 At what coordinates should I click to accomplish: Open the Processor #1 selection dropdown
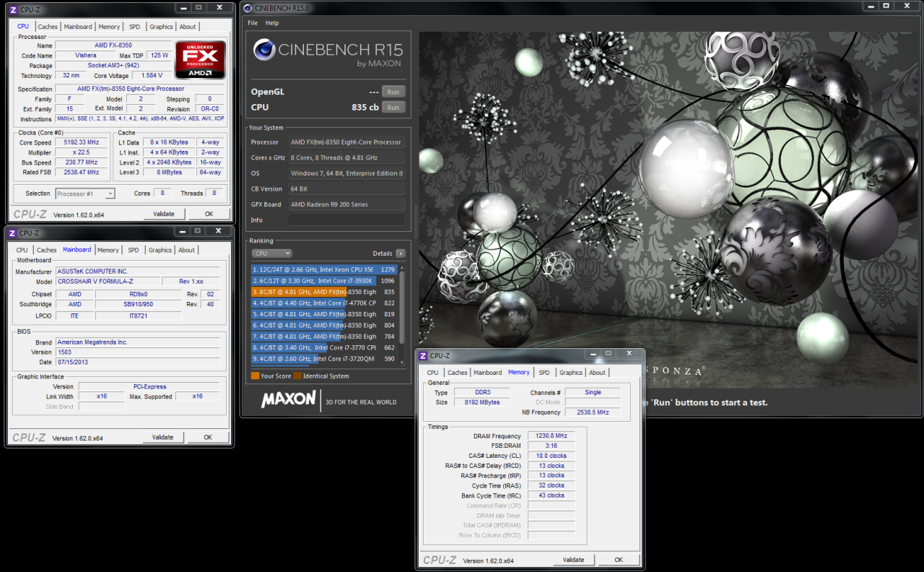(85, 194)
